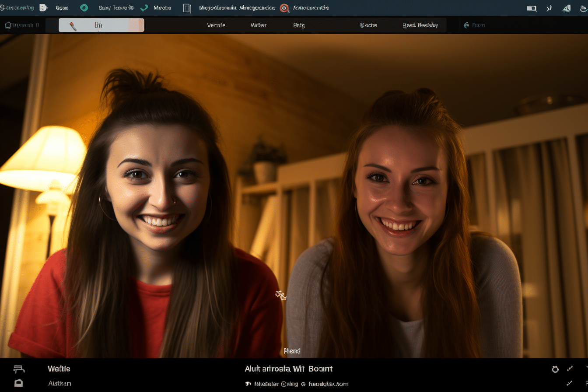
Task: Click the rectangular display icon at top right
Action: point(532,8)
